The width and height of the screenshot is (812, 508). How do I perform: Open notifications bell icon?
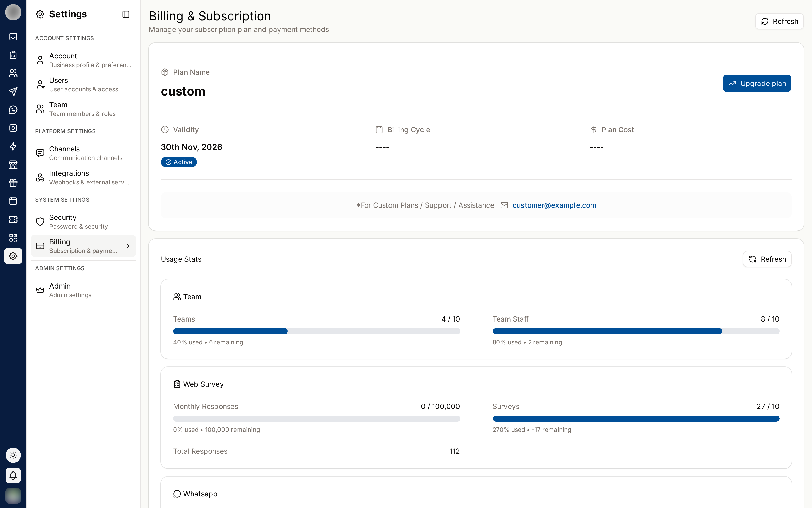pos(13,475)
